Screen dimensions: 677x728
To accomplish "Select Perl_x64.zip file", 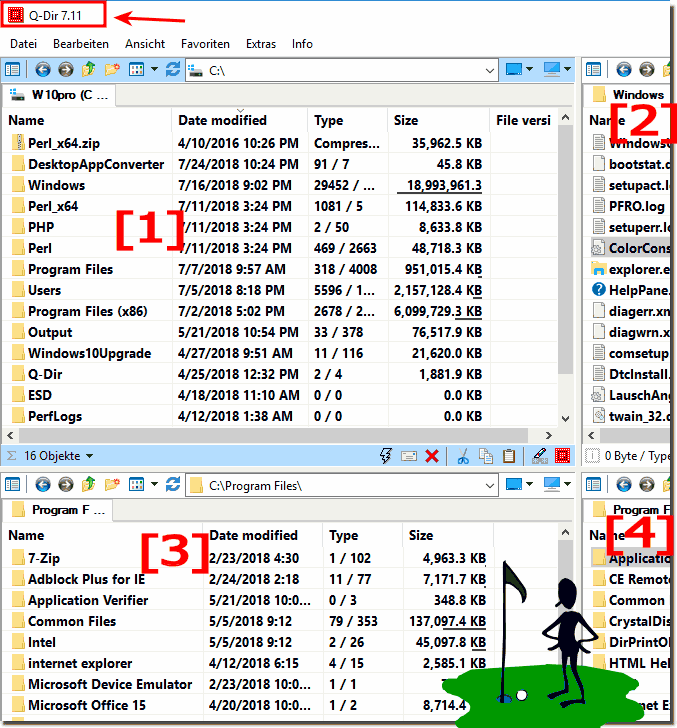I will click(x=64, y=143).
